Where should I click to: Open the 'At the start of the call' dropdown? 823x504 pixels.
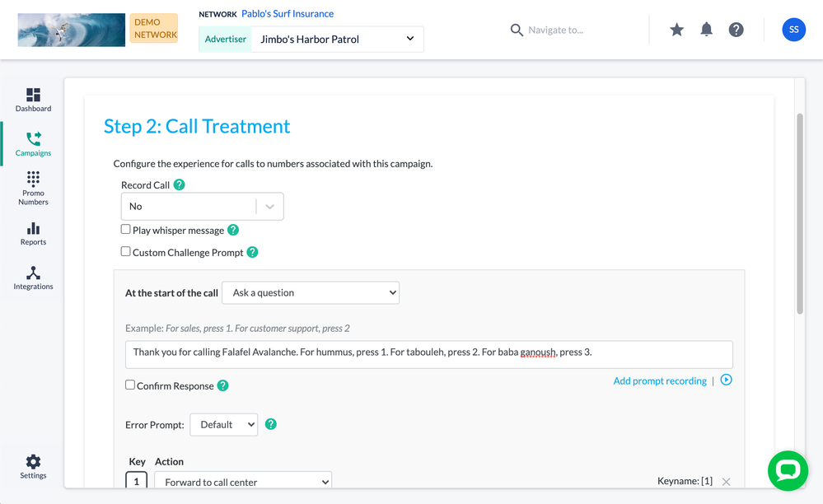tap(311, 292)
